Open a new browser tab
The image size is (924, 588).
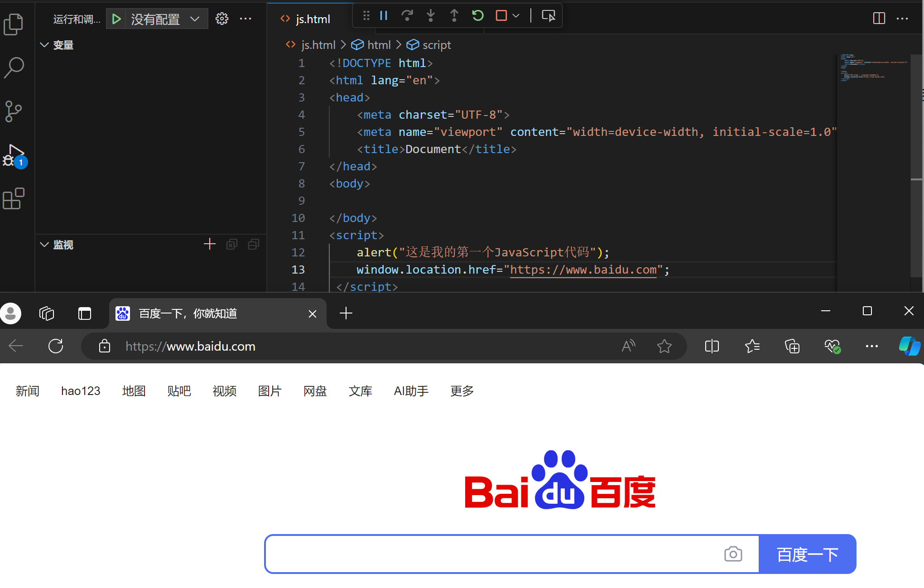(x=346, y=313)
